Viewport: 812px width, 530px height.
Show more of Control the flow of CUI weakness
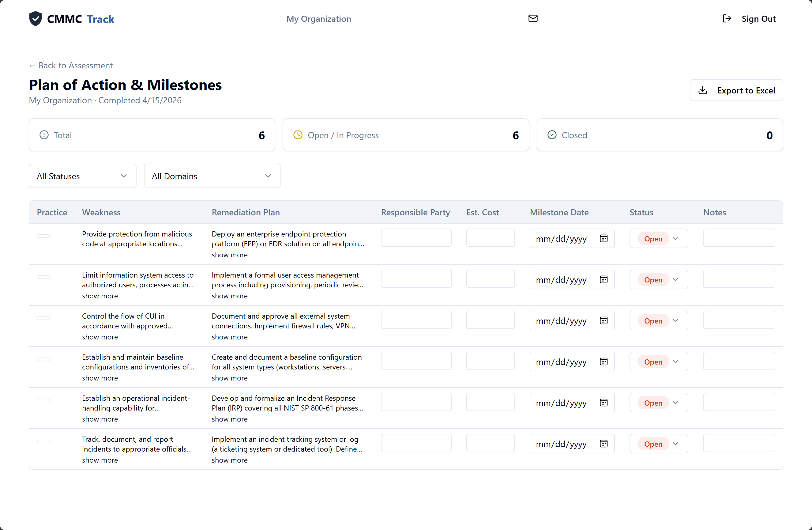[x=100, y=337]
